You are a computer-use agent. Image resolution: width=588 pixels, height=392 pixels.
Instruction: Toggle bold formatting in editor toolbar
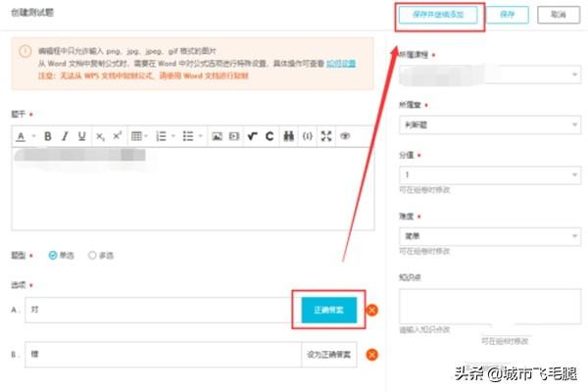[47, 136]
